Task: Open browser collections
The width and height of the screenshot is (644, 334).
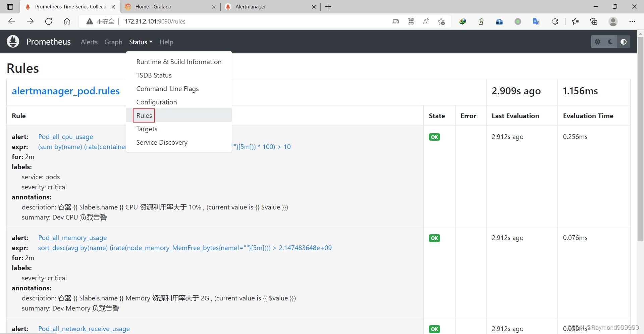Action: (594, 21)
